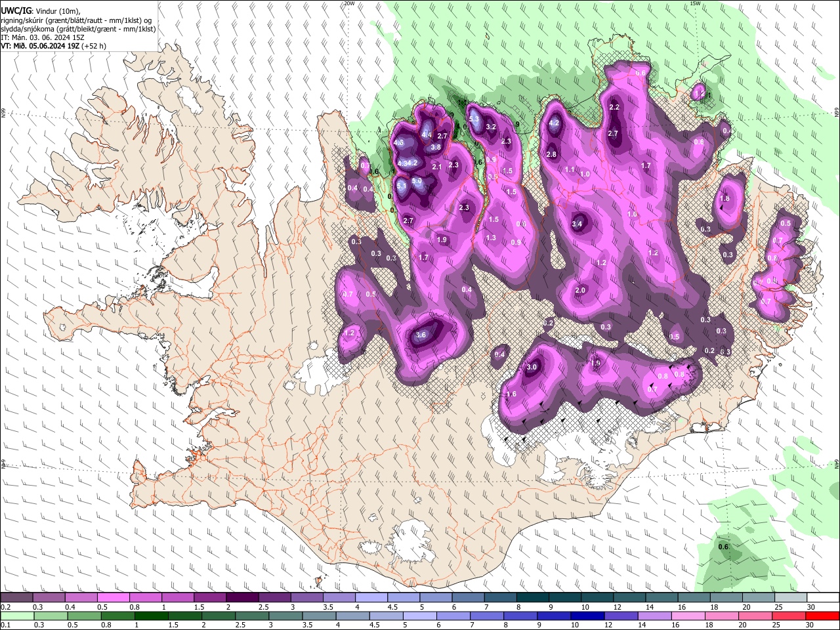This screenshot has height=630, width=840.
Task: Pick light violet lower legend swatch at 14
Action: pyautogui.click(x=654, y=616)
